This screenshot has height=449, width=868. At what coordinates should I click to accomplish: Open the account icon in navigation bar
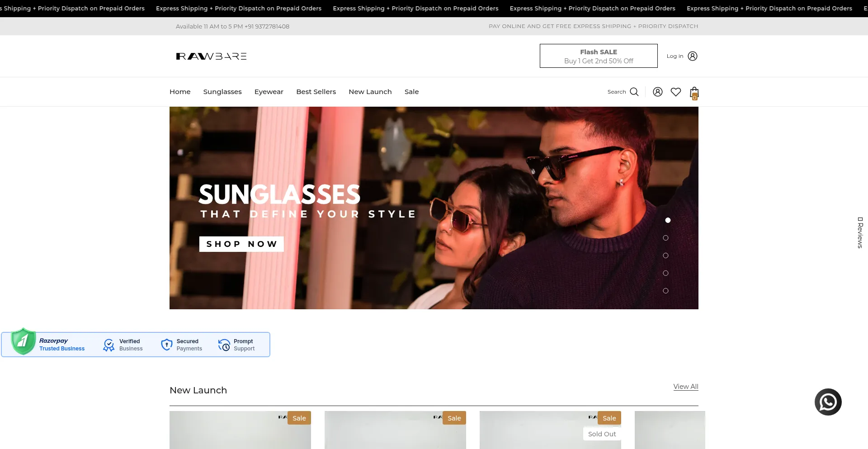(x=657, y=92)
